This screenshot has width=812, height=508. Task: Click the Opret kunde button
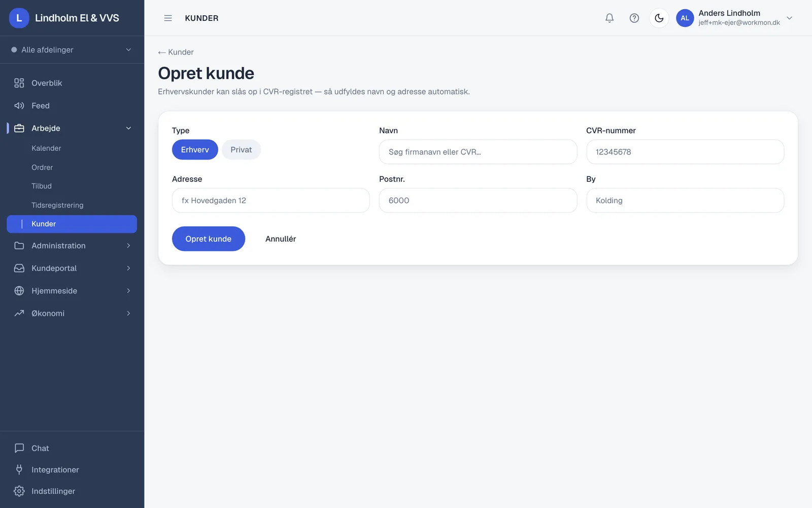click(x=209, y=239)
